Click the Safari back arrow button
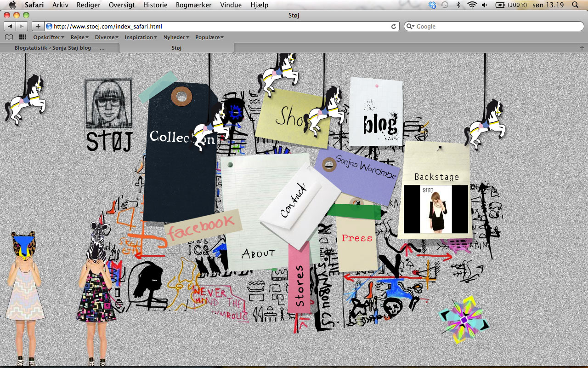 tap(10, 26)
